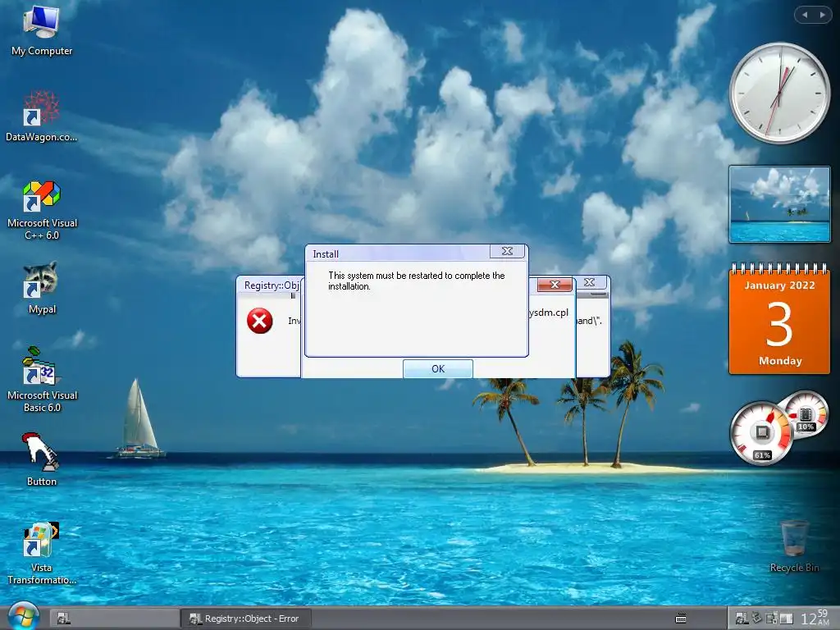Click the second tray icon with green arrow

point(756,619)
